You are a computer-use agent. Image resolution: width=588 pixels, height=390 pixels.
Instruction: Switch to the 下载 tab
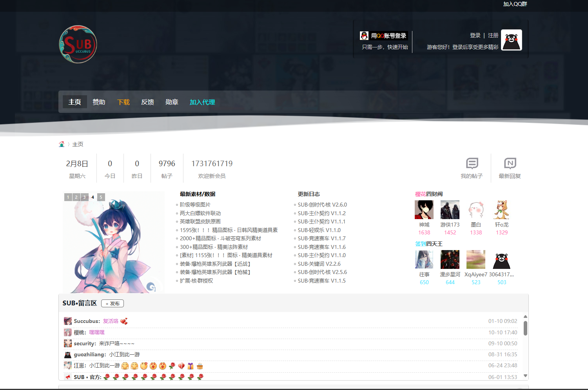pyautogui.click(x=123, y=102)
